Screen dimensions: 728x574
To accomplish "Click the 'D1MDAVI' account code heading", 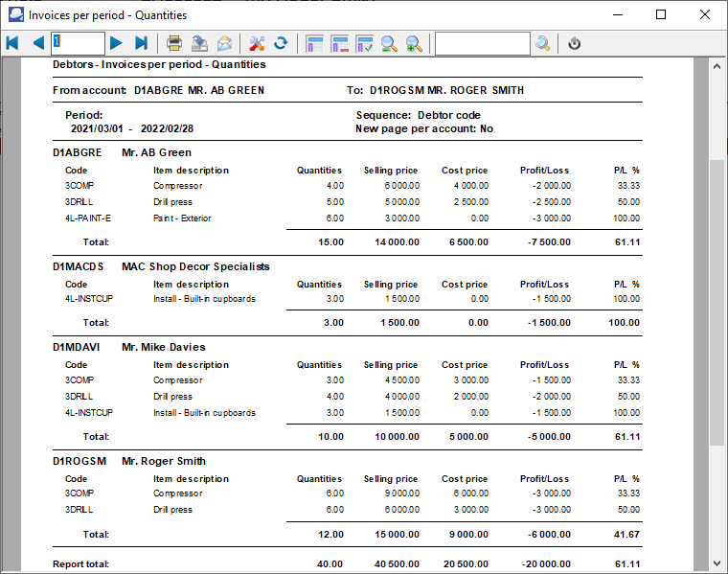I will pyautogui.click(x=76, y=348).
